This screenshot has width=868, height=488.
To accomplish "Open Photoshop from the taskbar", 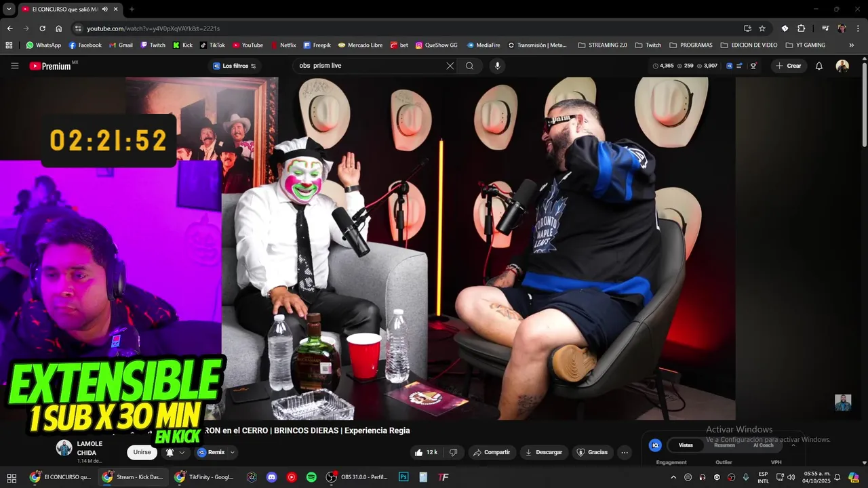I will pos(403,477).
